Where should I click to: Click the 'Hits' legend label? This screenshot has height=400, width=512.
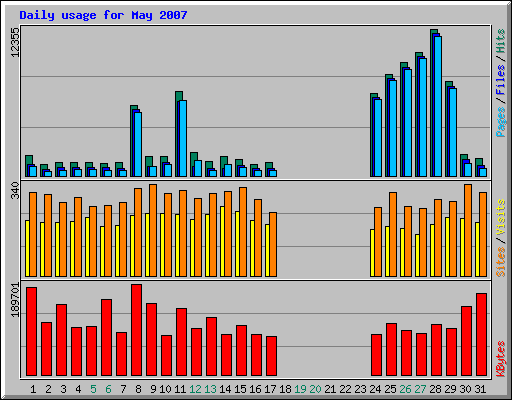coord(501,41)
